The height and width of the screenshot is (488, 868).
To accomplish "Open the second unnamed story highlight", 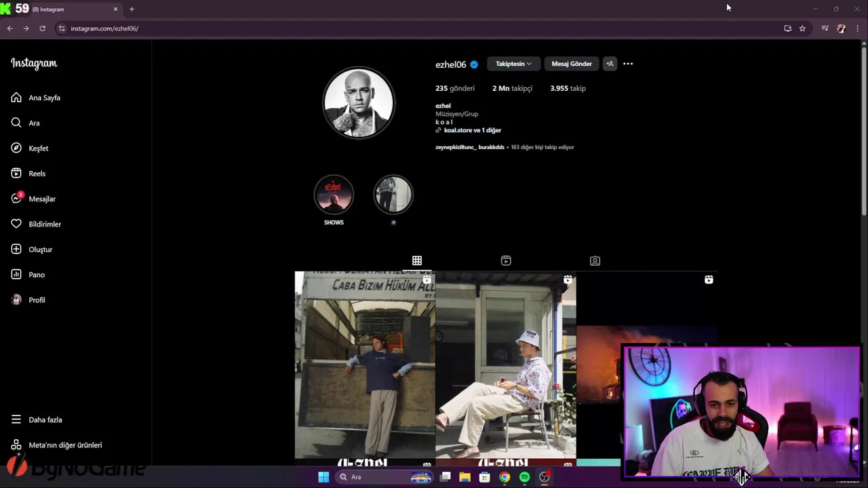I will [x=393, y=195].
